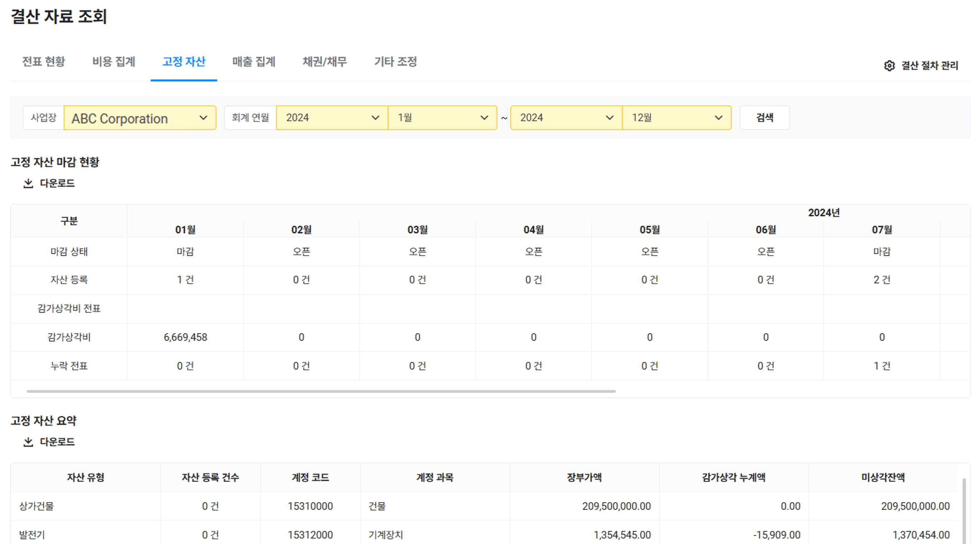Screen dimensions: 980x544
Task: Open the end month 12월 dropdown
Action: [x=676, y=118]
